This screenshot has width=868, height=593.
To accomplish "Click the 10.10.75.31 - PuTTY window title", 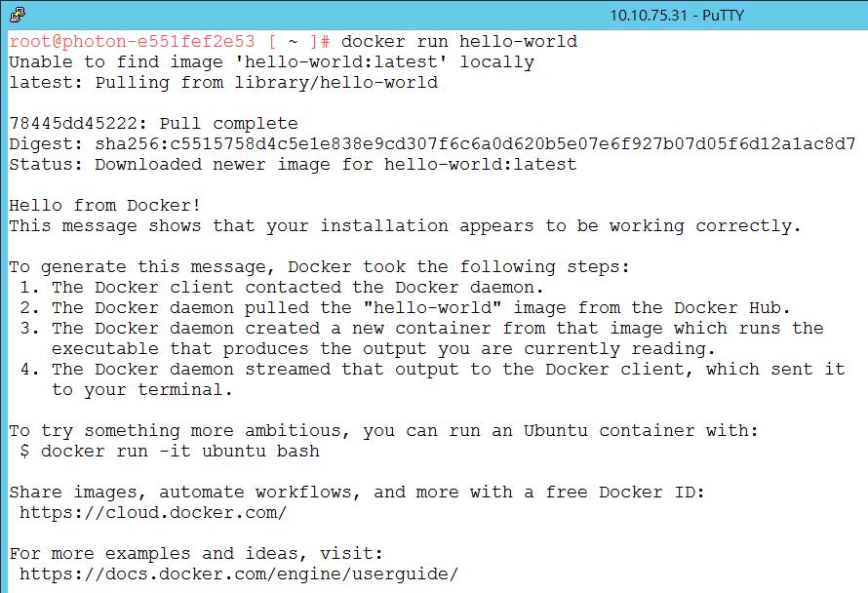I will [x=677, y=16].
